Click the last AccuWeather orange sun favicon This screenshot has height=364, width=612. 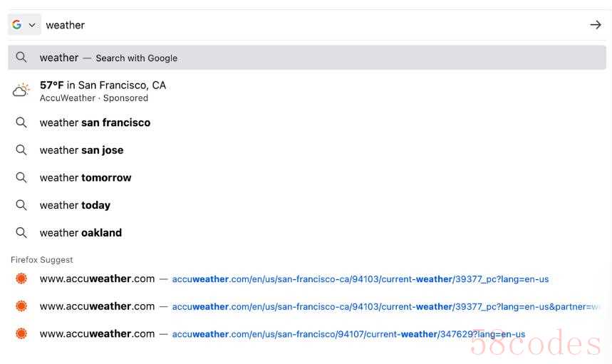point(21,333)
